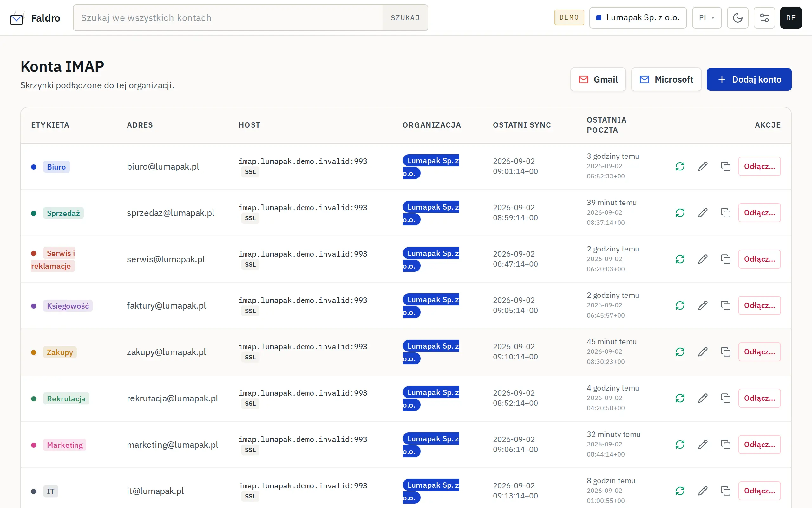Screen dimensions: 812x508
Task: Connect a Gmail account
Action: 598,79
